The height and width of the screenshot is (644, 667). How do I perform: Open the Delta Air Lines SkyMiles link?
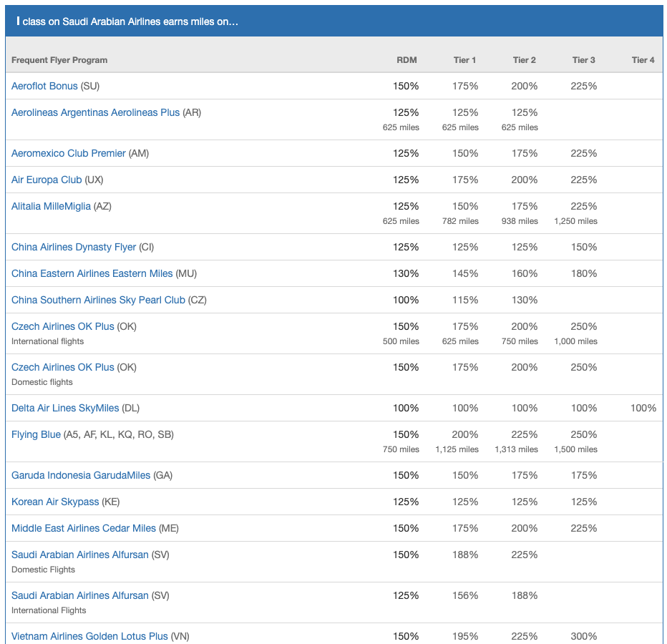(65, 408)
